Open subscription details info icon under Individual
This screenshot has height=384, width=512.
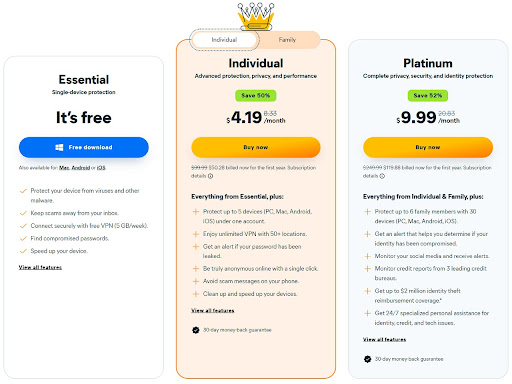210,176
